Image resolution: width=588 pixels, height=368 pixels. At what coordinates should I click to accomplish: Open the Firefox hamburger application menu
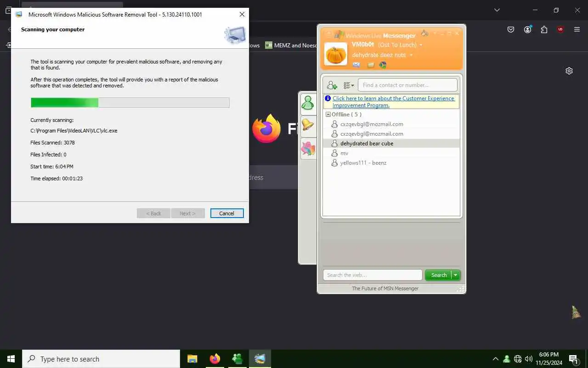577,29
